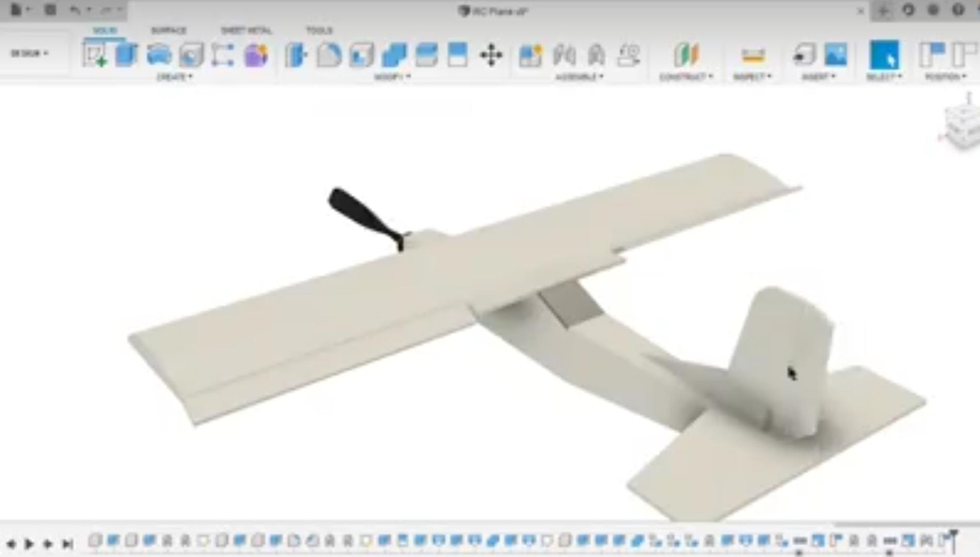This screenshot has width=980, height=557.
Task: Step timeline to previous feature
Action: [11, 544]
